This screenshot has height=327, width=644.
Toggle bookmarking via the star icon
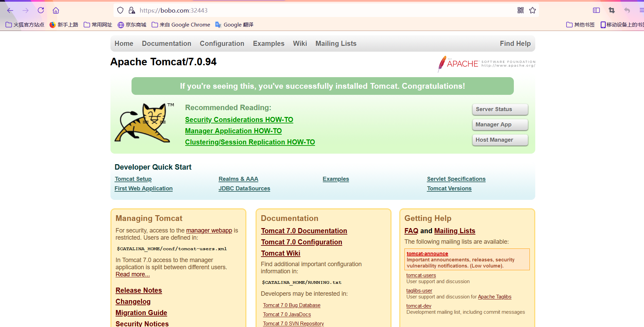click(532, 10)
